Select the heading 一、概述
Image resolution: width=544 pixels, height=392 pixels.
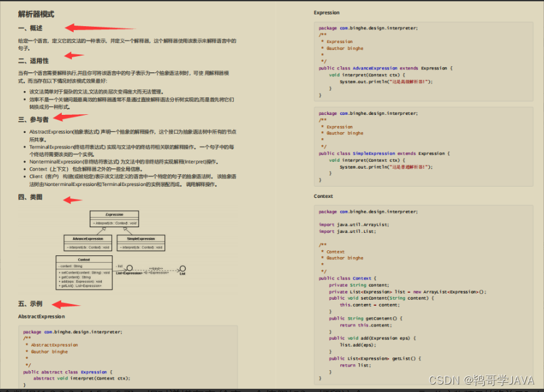click(x=30, y=28)
